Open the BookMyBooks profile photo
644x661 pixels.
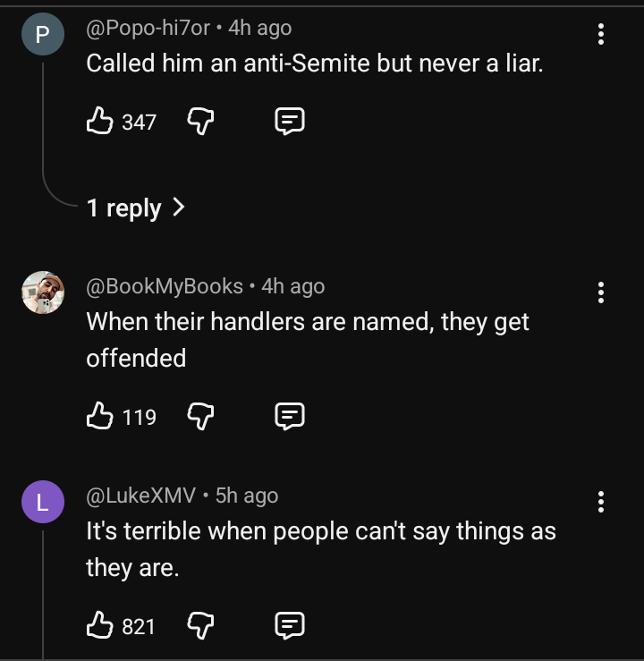click(42, 292)
